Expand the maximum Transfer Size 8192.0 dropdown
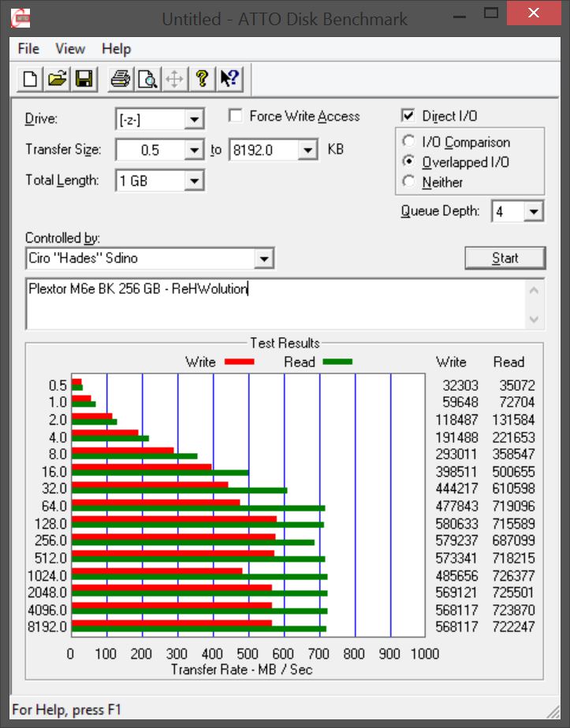Viewport: 570px width, 728px height. tap(307, 150)
